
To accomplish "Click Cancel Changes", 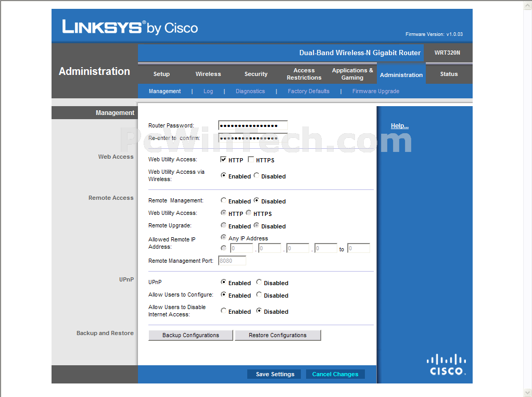I will (335, 374).
